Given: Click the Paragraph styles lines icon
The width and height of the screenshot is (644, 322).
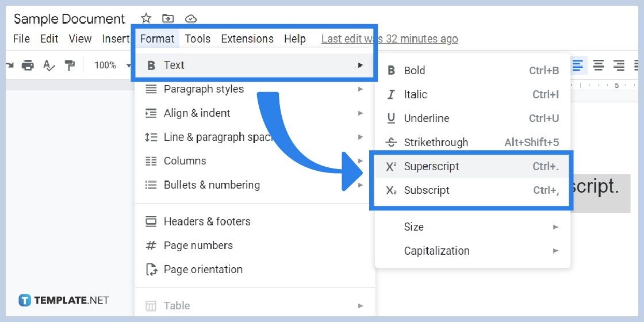Looking at the screenshot, I should [x=151, y=89].
